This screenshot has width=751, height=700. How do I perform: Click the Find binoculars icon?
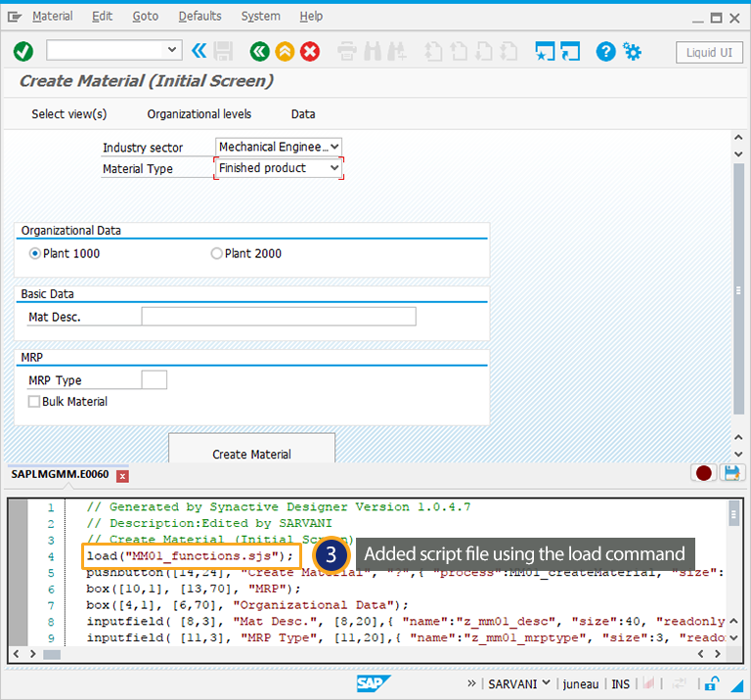pos(373,51)
